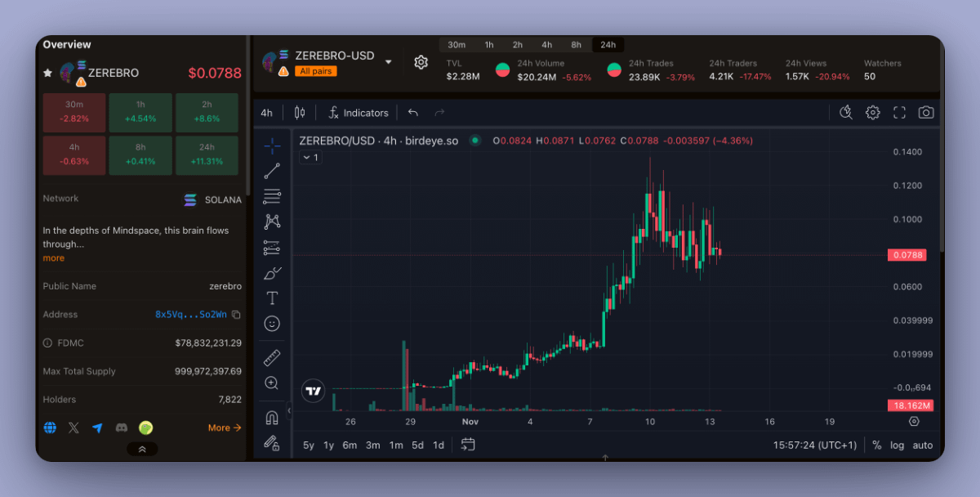Viewport: 980px width, 497px height.
Task: Open the emoji sticker tool
Action: pyautogui.click(x=272, y=323)
